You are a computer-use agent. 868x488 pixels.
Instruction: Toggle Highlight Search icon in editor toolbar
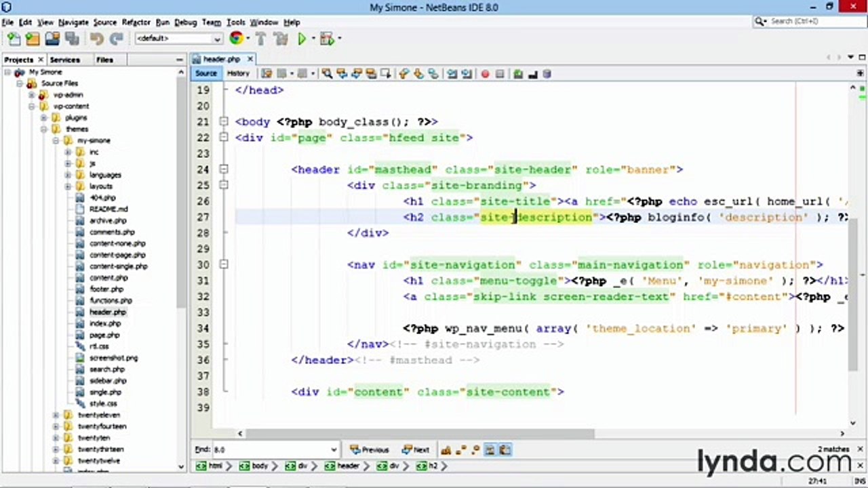coord(372,74)
